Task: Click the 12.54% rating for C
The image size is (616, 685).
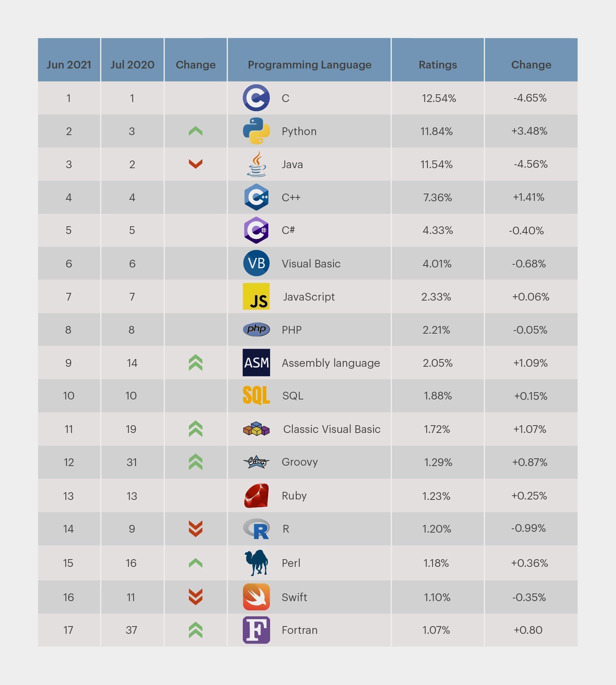Action: point(439,98)
